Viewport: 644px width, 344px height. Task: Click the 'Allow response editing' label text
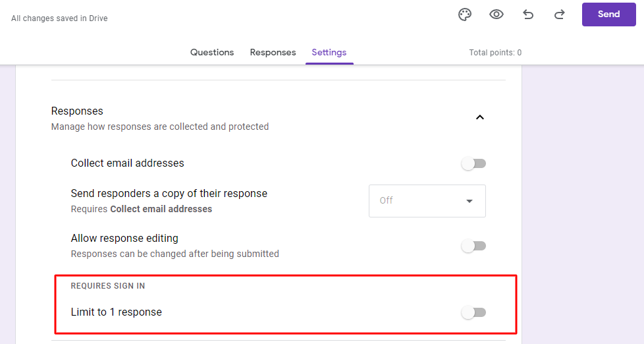pyautogui.click(x=124, y=238)
